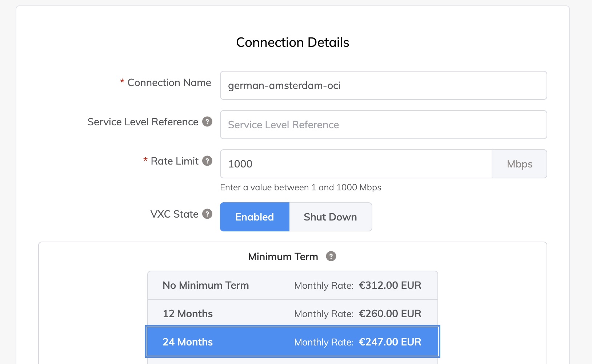
Task: Select the No Minimum Term option
Action: pos(293,285)
